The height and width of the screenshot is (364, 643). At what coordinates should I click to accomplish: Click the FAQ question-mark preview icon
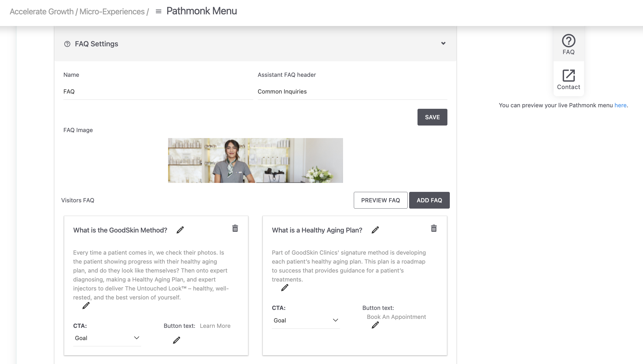click(568, 41)
